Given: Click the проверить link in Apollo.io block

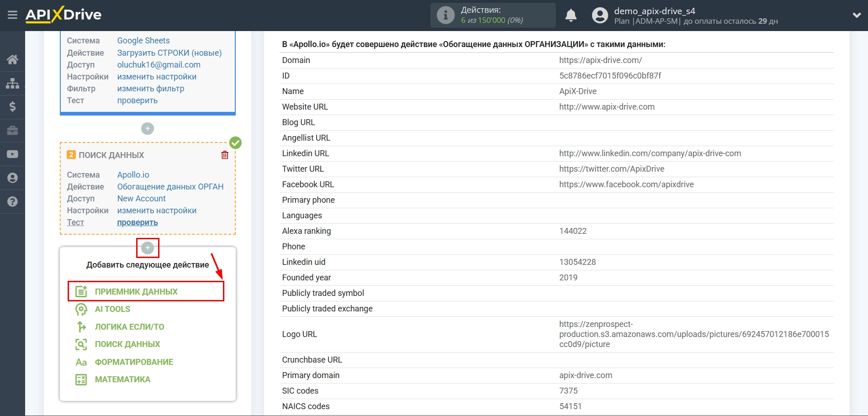Looking at the screenshot, I should coord(138,222).
